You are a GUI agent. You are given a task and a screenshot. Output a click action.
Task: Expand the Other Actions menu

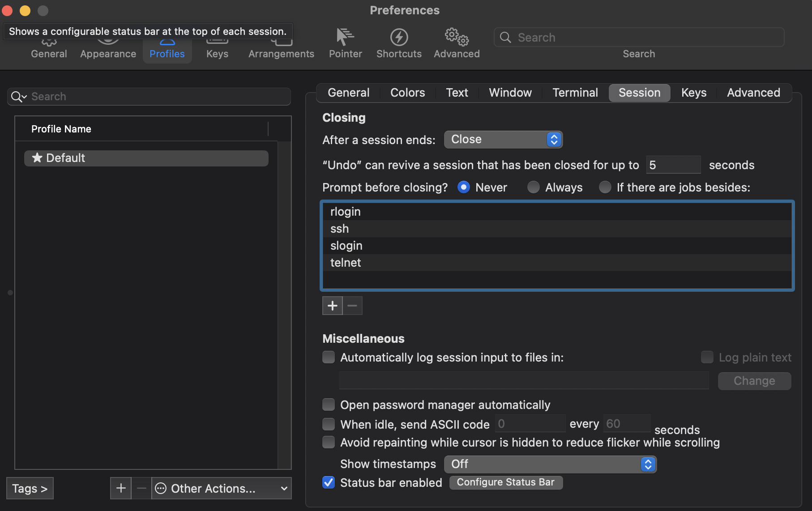(x=222, y=488)
